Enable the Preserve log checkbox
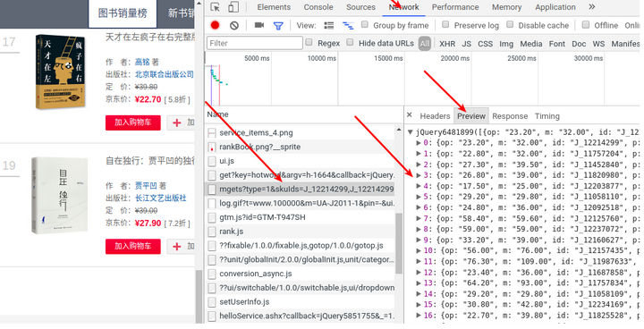Screen dimensions: 644x329 (445, 25)
